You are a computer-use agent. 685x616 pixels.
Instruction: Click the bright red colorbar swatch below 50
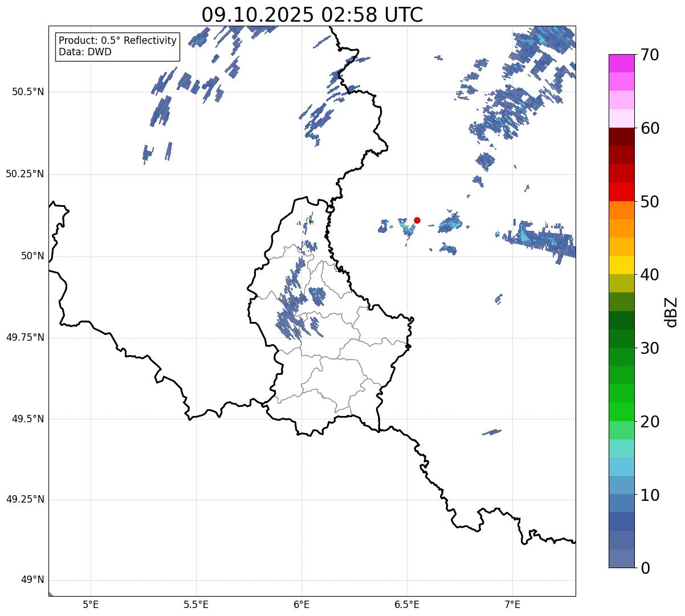[621, 192]
